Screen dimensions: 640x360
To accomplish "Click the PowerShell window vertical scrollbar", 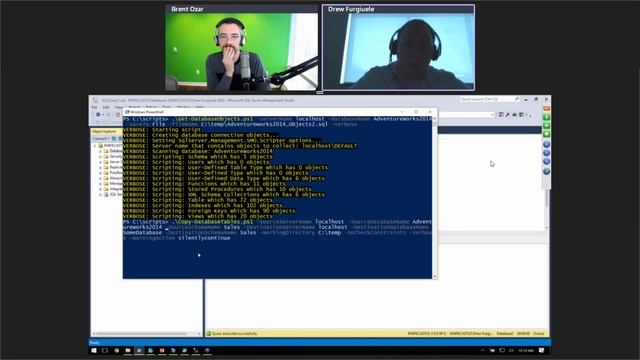I will point(435,197).
